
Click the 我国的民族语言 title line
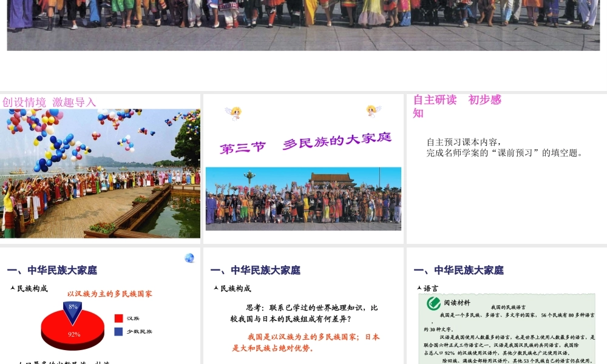click(508, 307)
